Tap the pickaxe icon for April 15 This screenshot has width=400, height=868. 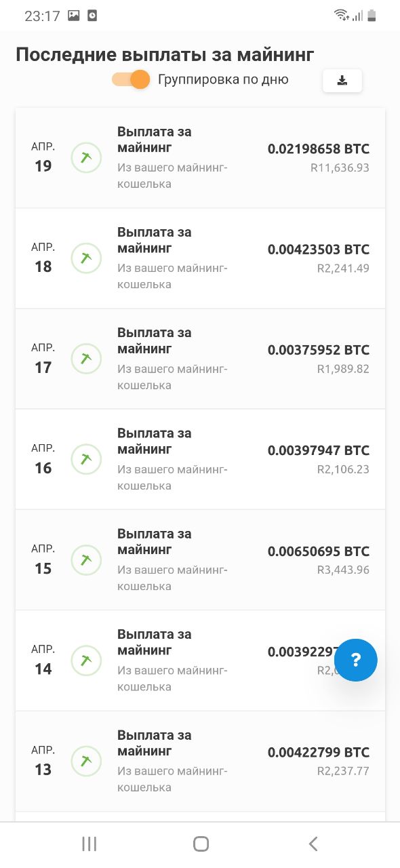coord(86,560)
